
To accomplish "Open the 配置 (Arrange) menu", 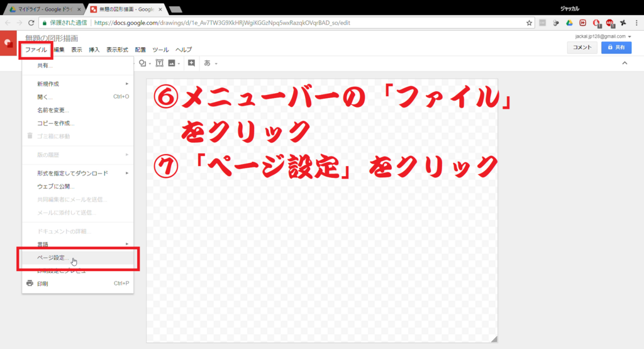I will pyautogui.click(x=140, y=50).
